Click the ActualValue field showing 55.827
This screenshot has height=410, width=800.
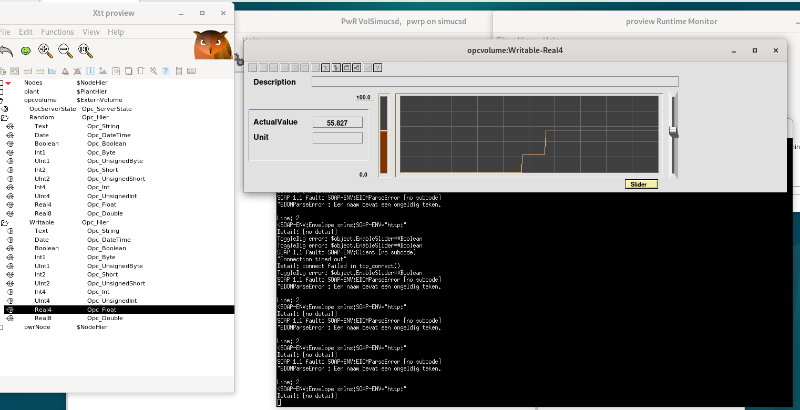(337, 122)
